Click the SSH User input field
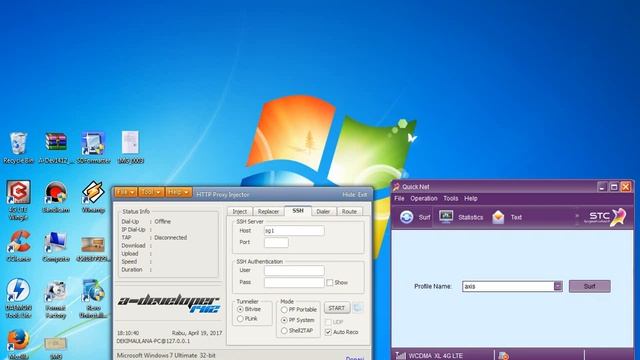Viewport: 640px width, 360px height. pos(294,270)
